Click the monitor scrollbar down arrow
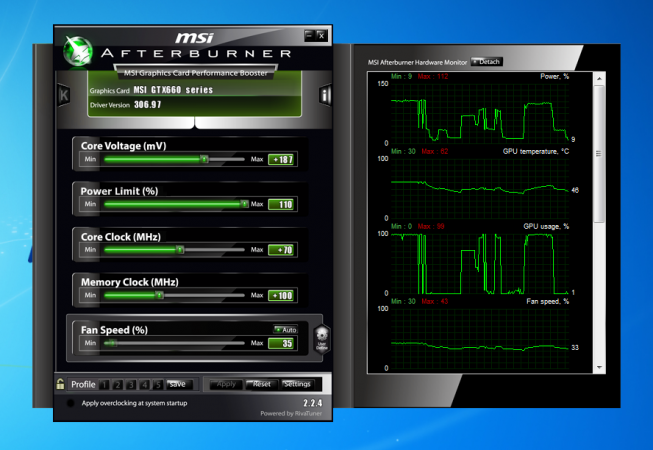Viewport: 653px width, 450px height. click(x=599, y=367)
